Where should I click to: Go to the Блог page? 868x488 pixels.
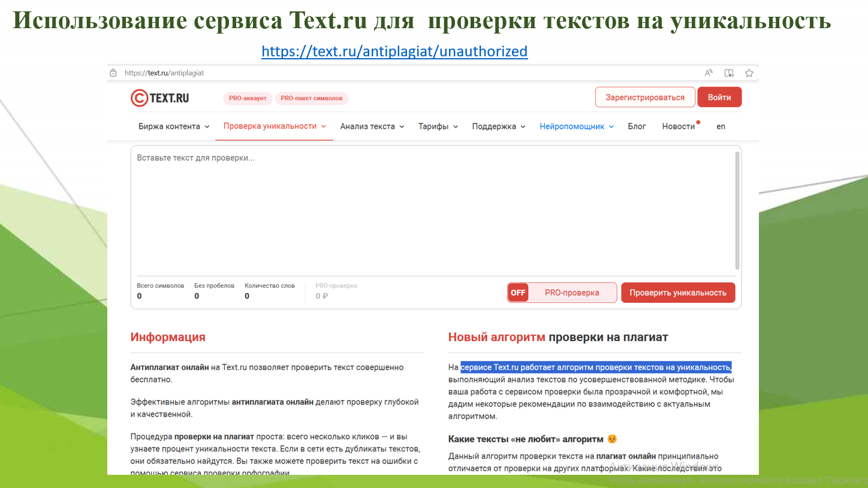[x=637, y=126]
